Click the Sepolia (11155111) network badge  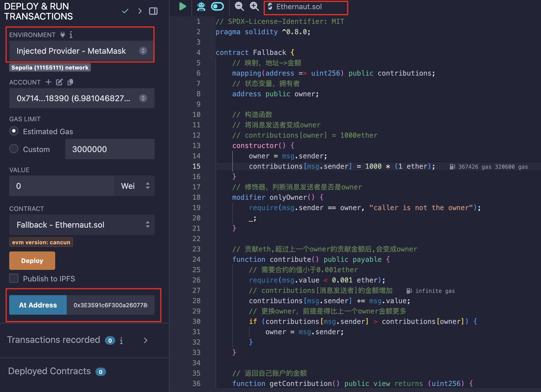[x=50, y=68]
